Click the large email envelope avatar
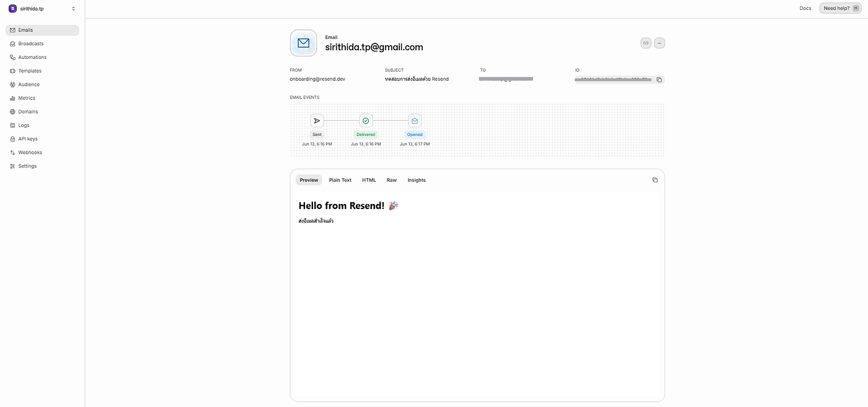 [303, 43]
